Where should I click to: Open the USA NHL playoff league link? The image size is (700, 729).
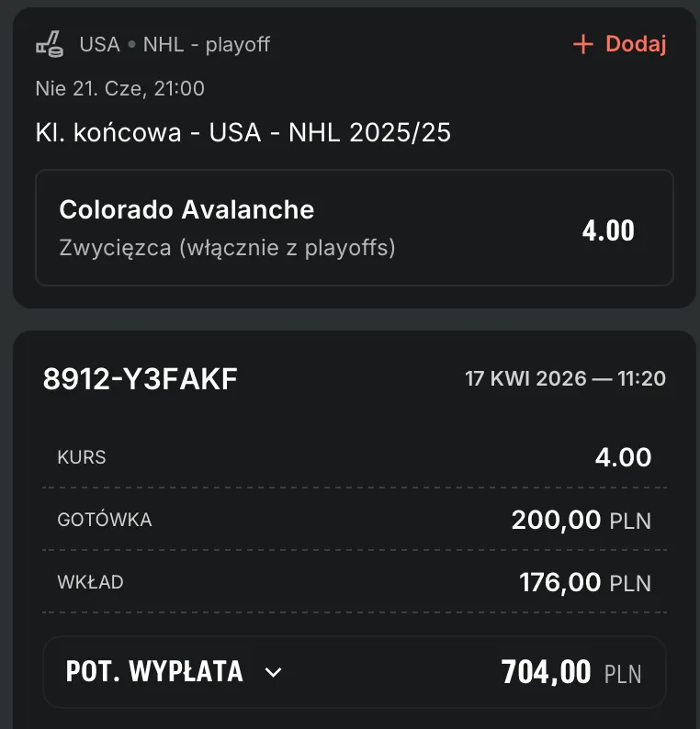175,44
